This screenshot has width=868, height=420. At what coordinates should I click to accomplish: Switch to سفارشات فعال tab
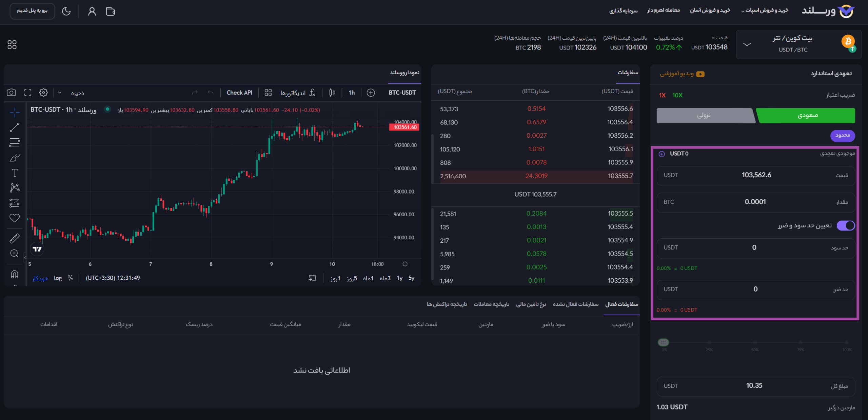[x=622, y=304]
